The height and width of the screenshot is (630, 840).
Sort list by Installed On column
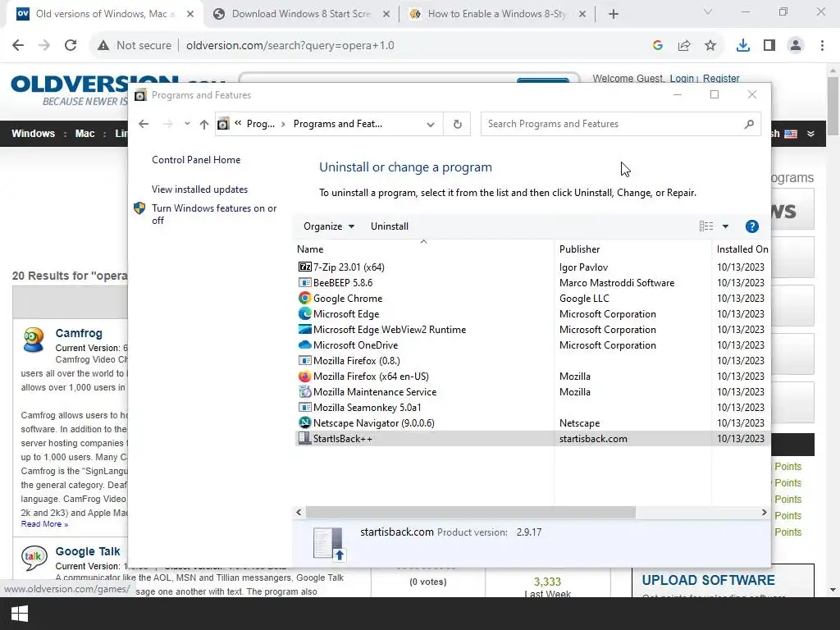(742, 249)
